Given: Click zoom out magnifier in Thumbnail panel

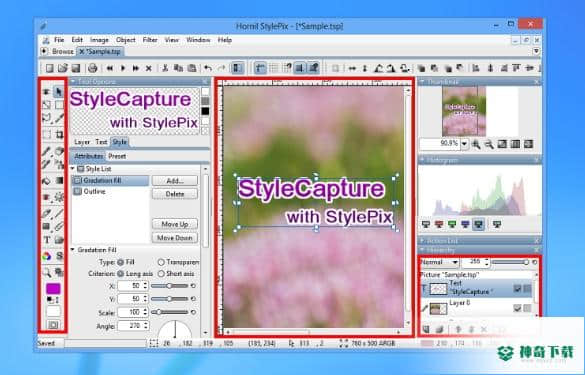Looking at the screenshot, I should pos(489,144).
